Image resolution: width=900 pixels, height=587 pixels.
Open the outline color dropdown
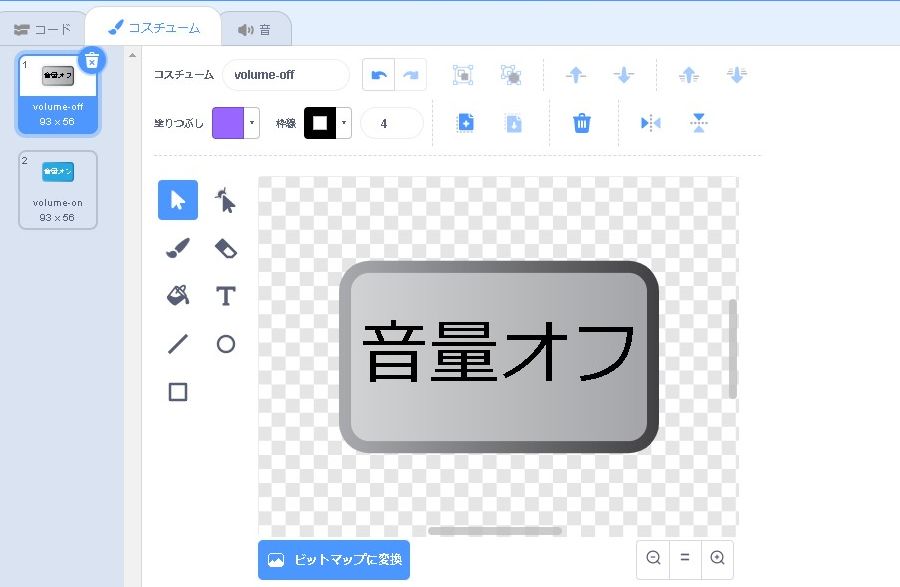click(328, 123)
